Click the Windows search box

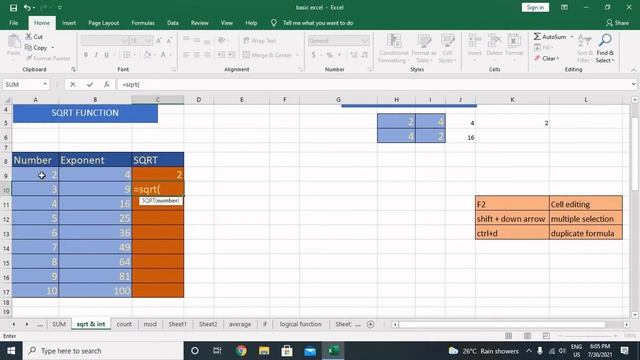(x=103, y=351)
